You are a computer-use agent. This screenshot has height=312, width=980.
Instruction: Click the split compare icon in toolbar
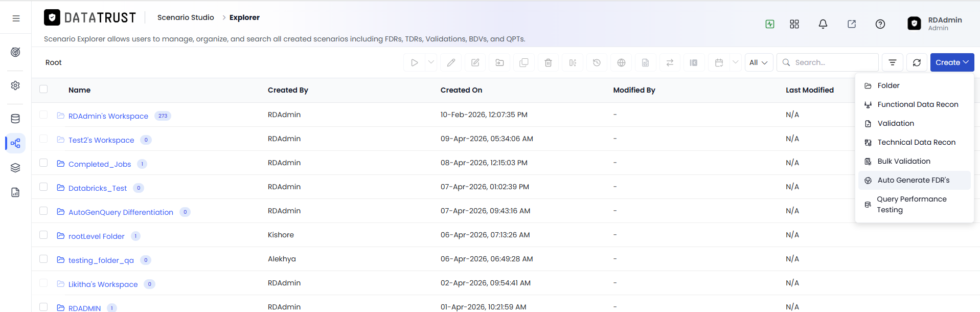pos(573,62)
